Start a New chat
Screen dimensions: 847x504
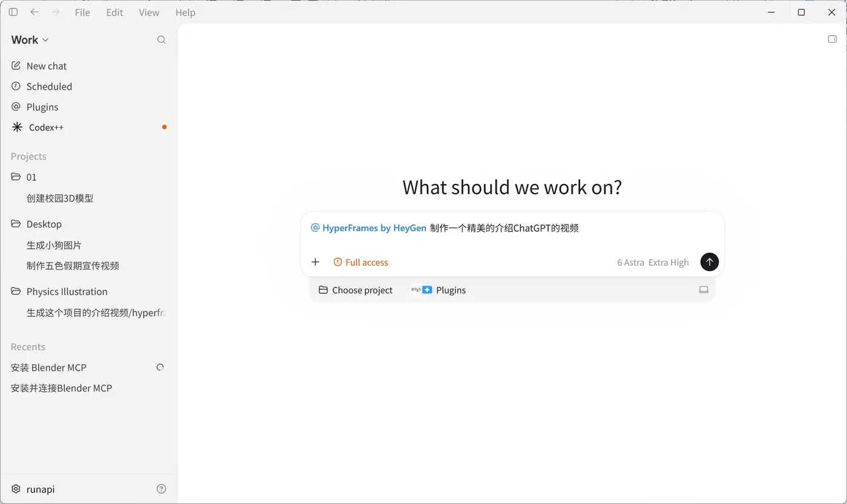click(89, 66)
